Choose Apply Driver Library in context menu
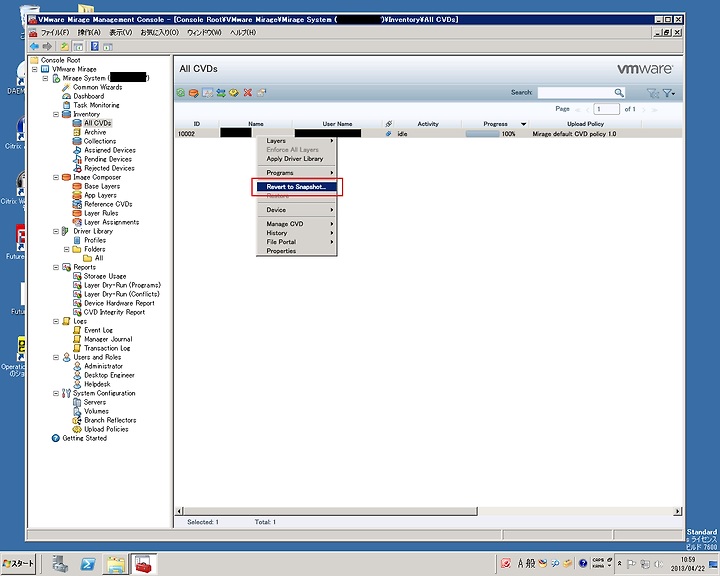720x576 pixels. (296, 158)
